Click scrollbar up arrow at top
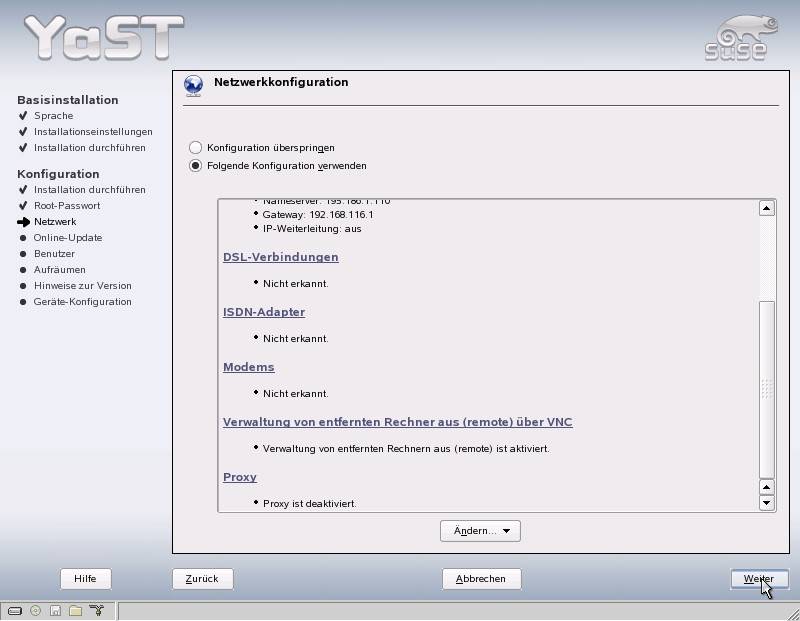The image size is (800, 621). tap(766, 208)
